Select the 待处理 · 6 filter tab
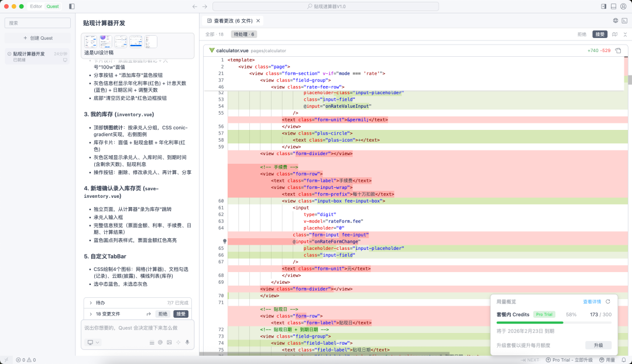 pos(245,35)
